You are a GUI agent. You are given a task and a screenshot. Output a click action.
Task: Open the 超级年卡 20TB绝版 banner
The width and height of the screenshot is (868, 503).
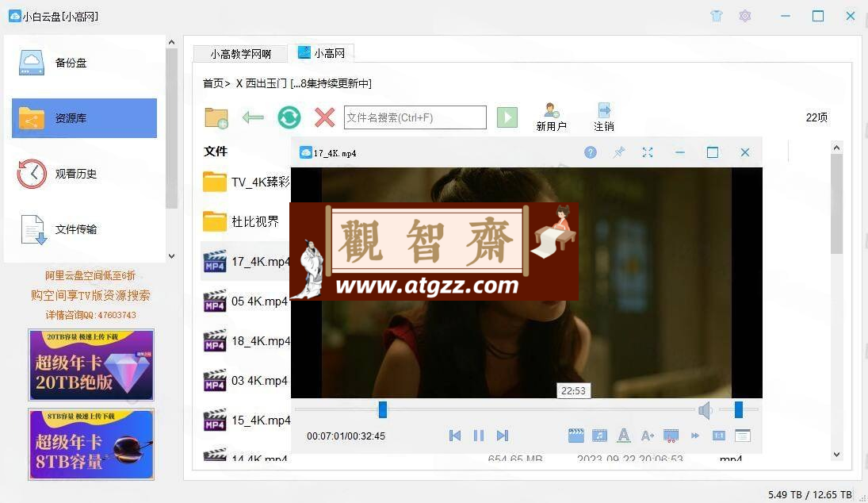[x=91, y=365]
